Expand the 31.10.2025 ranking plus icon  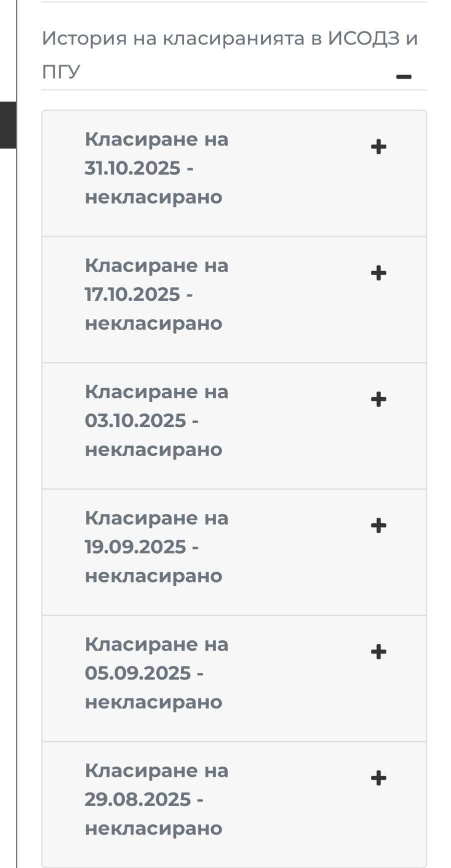(x=378, y=147)
